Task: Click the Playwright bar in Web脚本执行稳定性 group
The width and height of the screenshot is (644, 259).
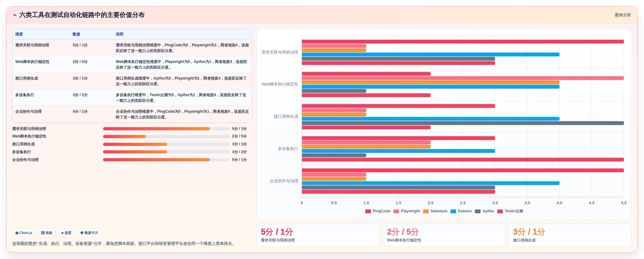Action: coord(463,78)
